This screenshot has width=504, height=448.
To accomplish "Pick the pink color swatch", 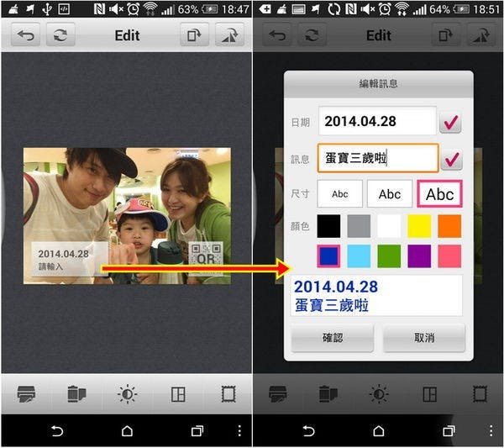I will tap(449, 256).
